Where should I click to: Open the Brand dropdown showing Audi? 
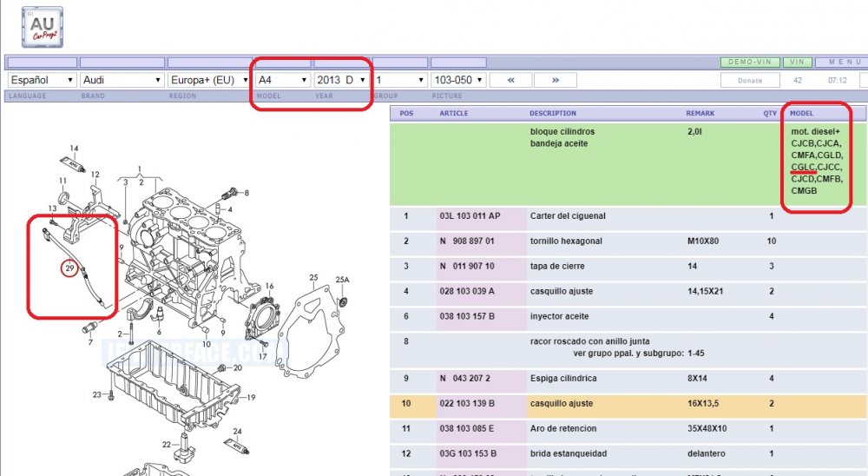pyautogui.click(x=122, y=80)
